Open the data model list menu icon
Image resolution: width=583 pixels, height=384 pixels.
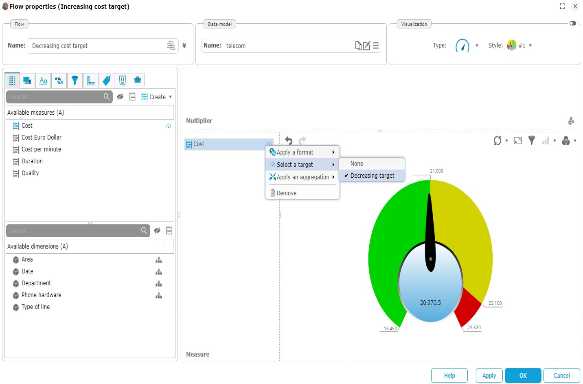pyautogui.click(x=376, y=45)
